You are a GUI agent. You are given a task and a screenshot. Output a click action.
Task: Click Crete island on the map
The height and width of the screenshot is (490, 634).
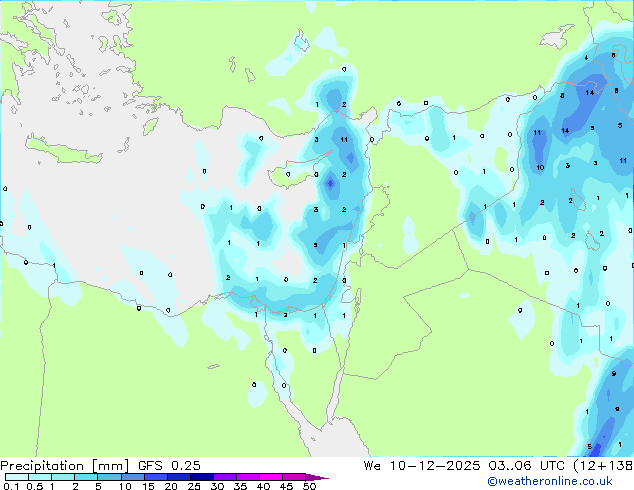coord(64,150)
